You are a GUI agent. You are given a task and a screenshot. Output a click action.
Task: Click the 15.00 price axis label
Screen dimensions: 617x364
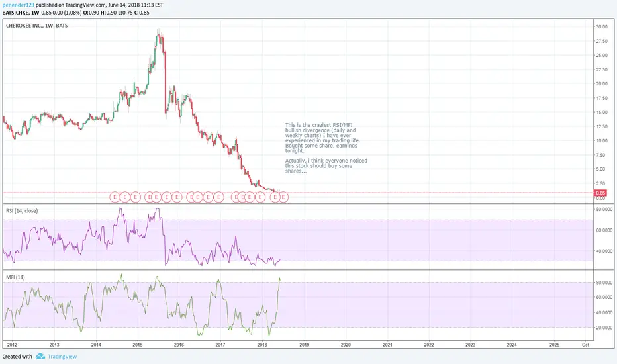click(x=602, y=112)
